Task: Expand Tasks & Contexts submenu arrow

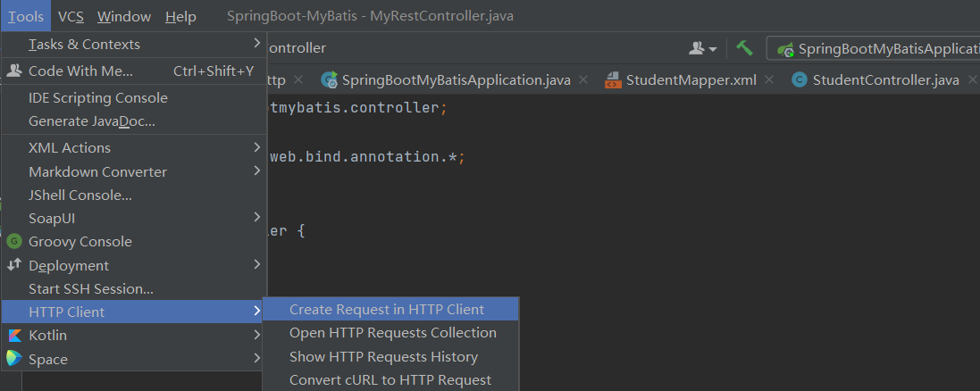Action: 257,44
